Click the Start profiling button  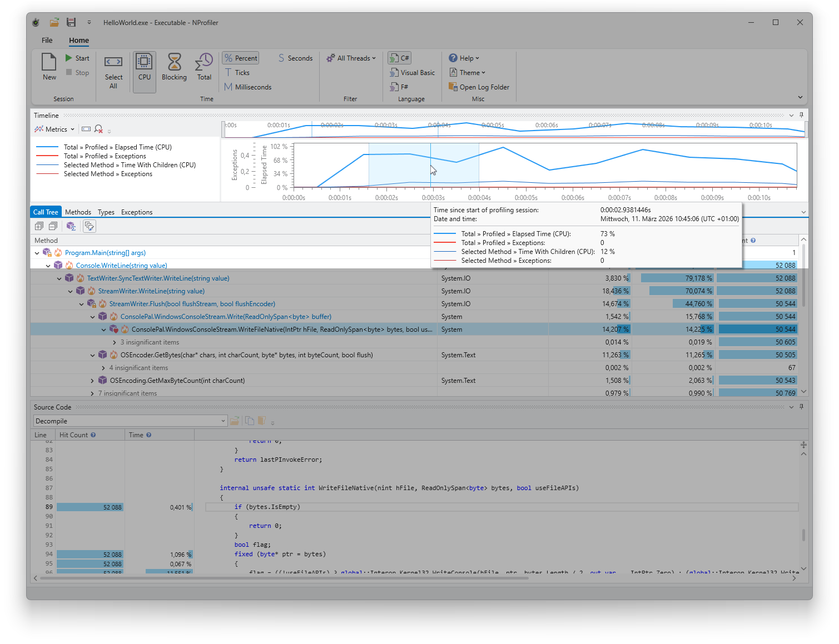click(x=77, y=58)
